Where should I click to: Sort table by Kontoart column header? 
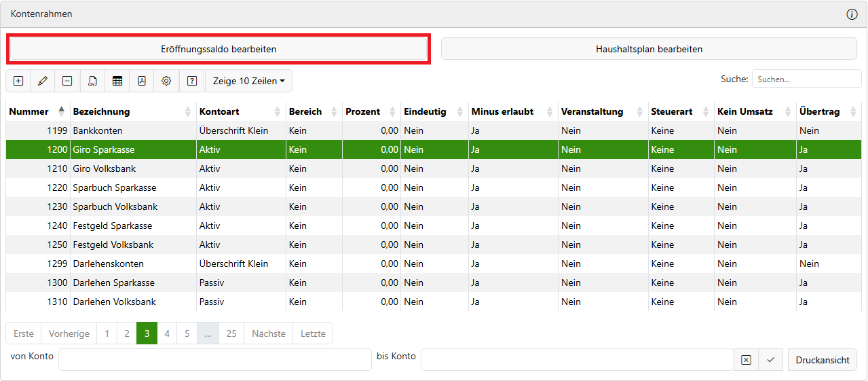click(219, 111)
